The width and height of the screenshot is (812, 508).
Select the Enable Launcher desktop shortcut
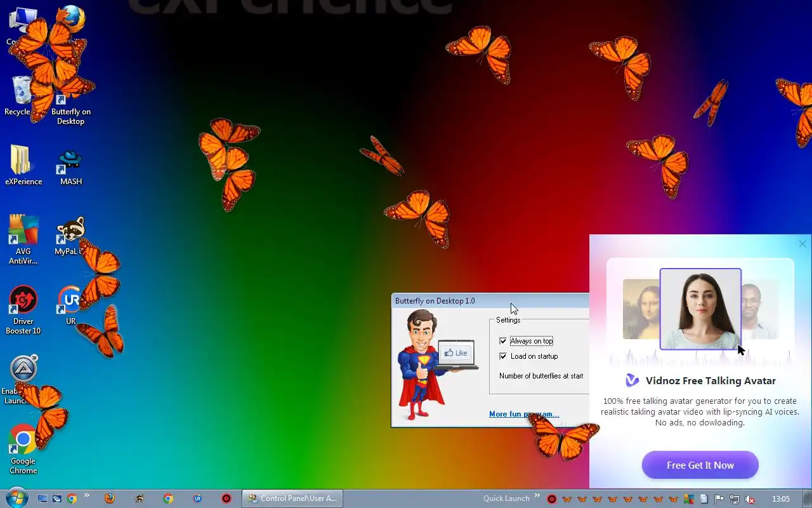(x=23, y=380)
